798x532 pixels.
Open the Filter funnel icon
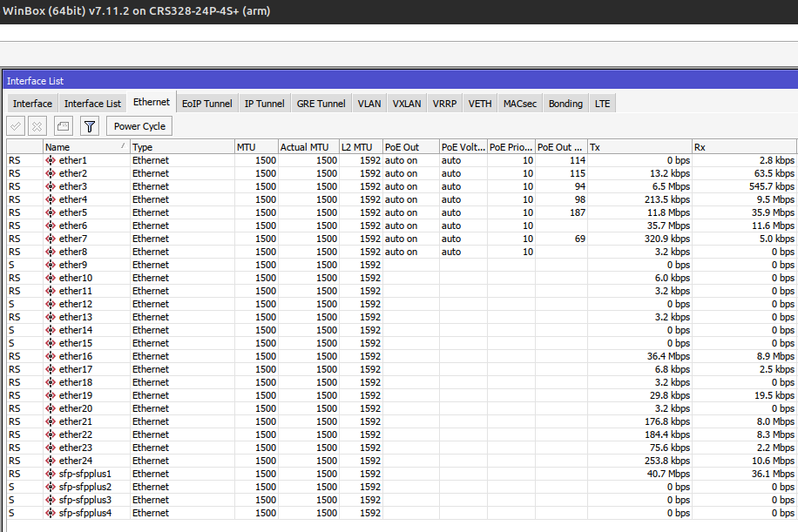coord(90,126)
